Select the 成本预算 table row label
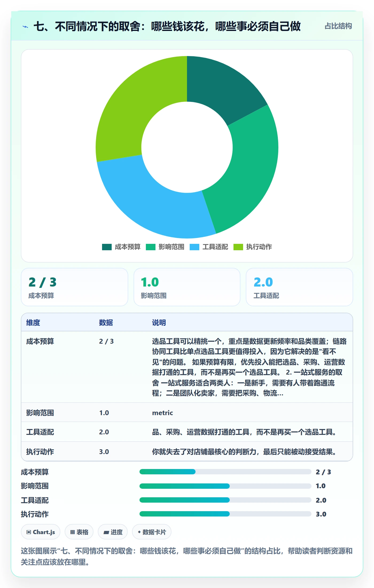This screenshot has width=374, height=588. (40, 341)
